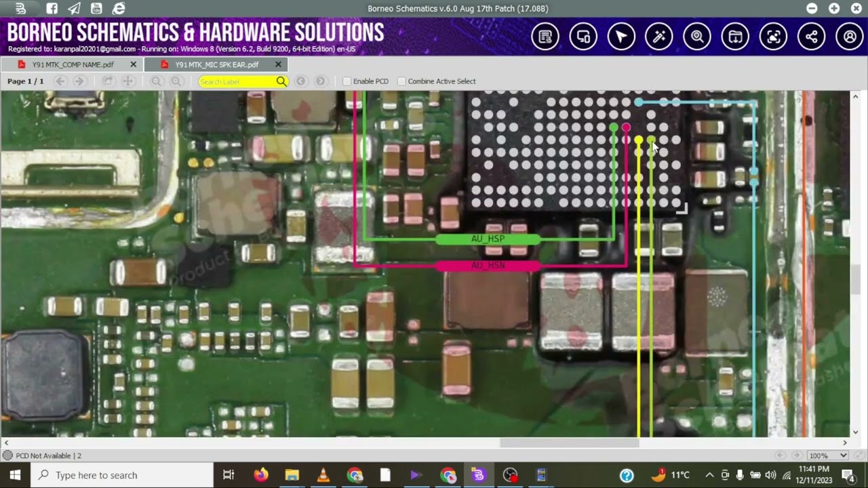Close the Y91 MTK_MIC SPK EAR.pdf tab
The height and width of the screenshot is (488, 868).
278,64
